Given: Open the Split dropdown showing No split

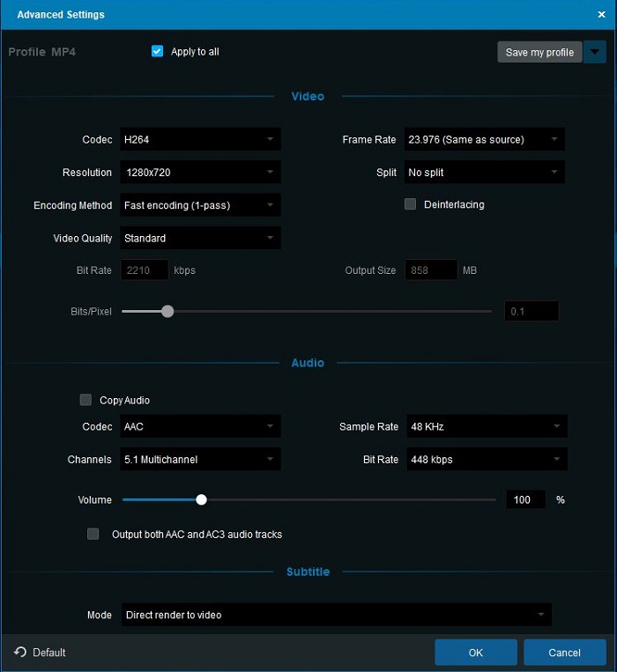Looking at the screenshot, I should 484,173.
